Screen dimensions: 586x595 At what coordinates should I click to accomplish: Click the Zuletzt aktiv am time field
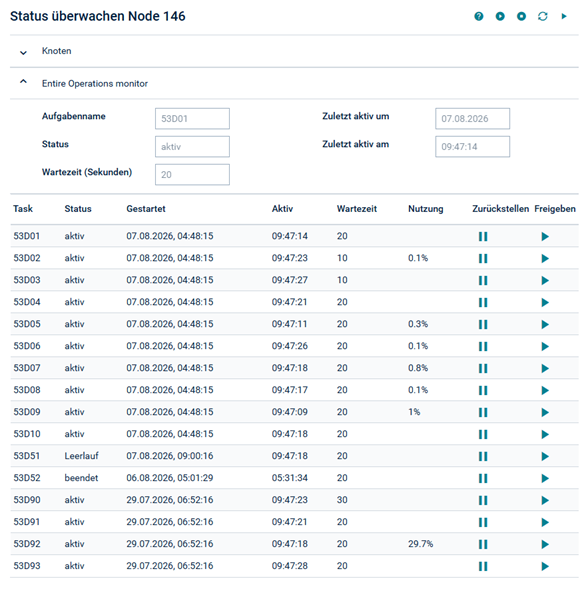point(473,147)
